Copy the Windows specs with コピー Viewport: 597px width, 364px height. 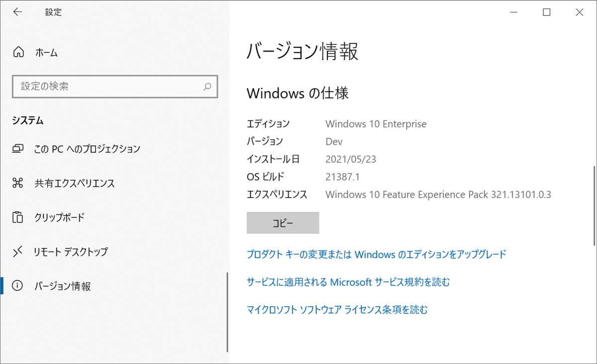(x=283, y=223)
